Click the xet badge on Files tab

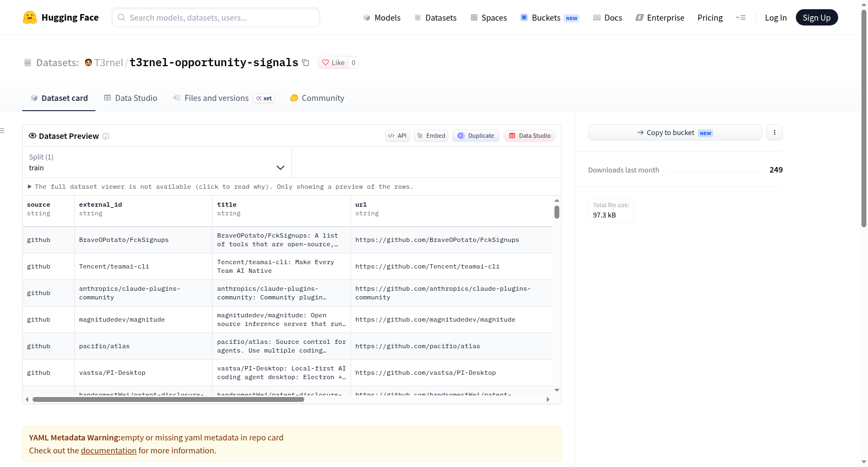point(264,98)
